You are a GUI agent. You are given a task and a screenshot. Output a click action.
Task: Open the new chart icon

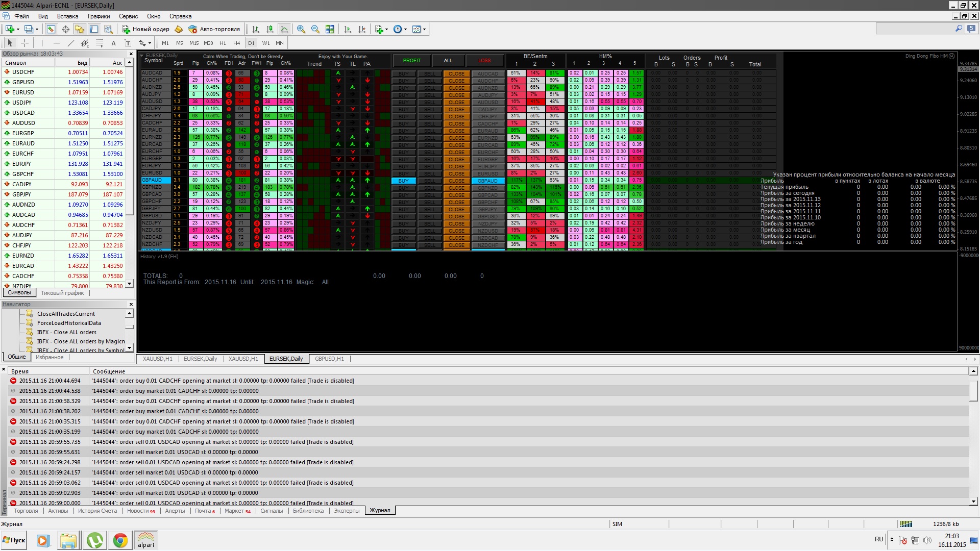pyautogui.click(x=10, y=29)
